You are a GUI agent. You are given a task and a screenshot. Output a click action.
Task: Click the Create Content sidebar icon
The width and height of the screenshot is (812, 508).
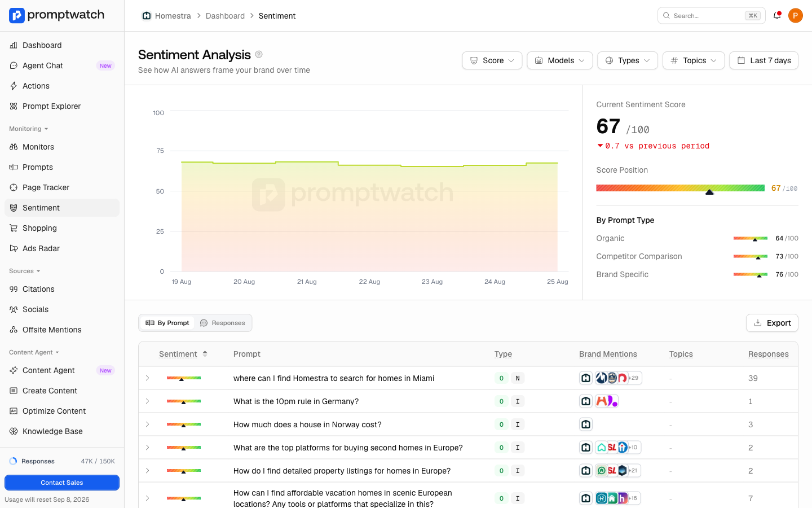pyautogui.click(x=14, y=391)
